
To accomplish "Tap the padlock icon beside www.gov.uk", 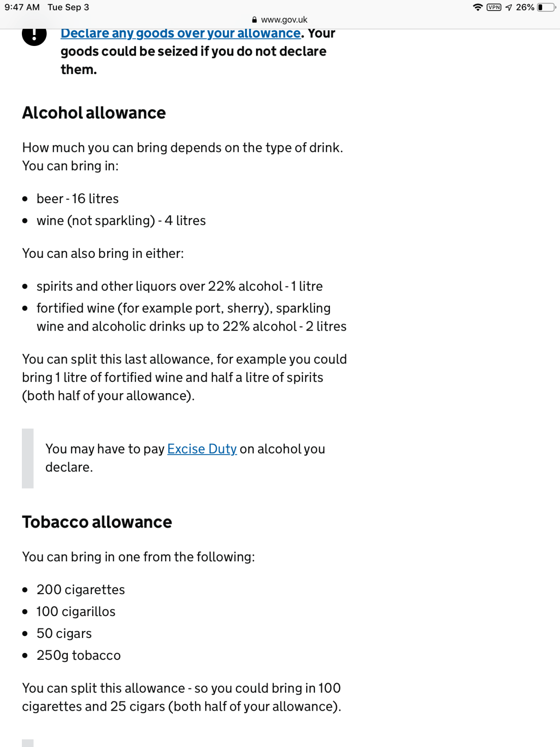I will point(255,20).
